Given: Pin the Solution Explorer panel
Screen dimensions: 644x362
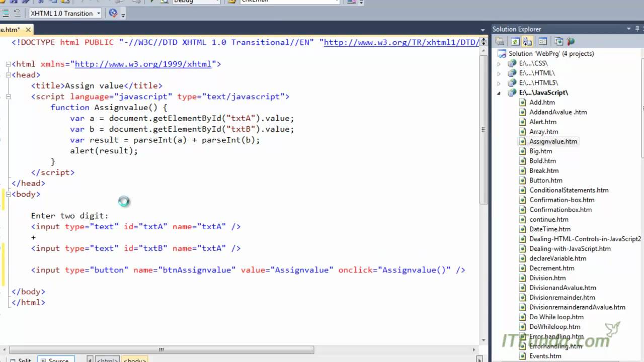Looking at the screenshot, I should tap(637, 29).
